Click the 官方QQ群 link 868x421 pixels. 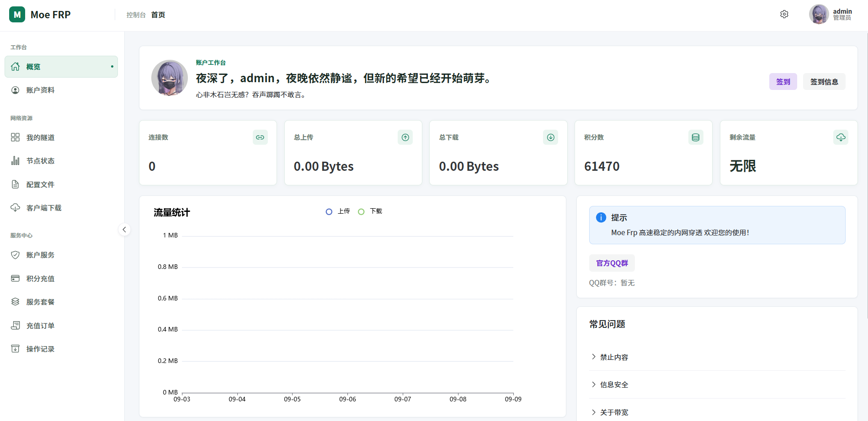[612, 263]
